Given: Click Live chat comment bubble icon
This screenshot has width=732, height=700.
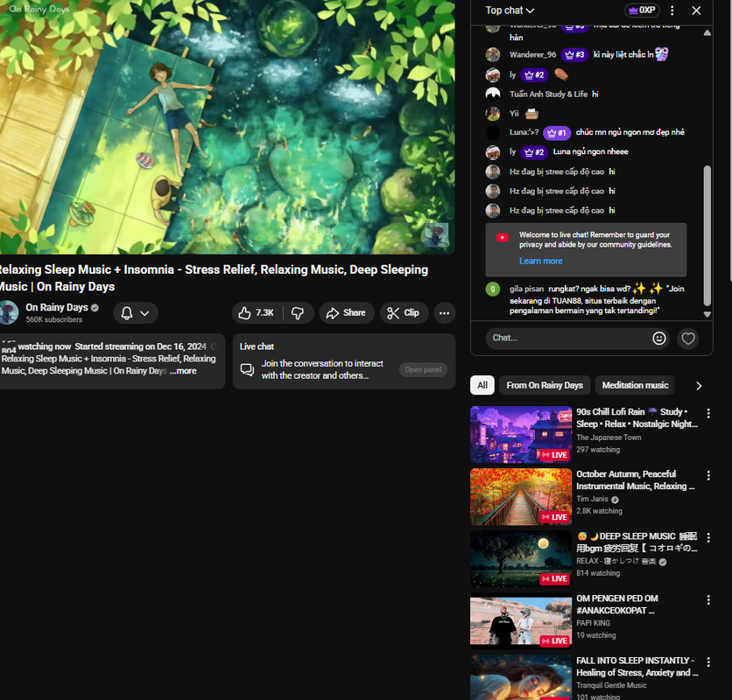Looking at the screenshot, I should 247,369.
